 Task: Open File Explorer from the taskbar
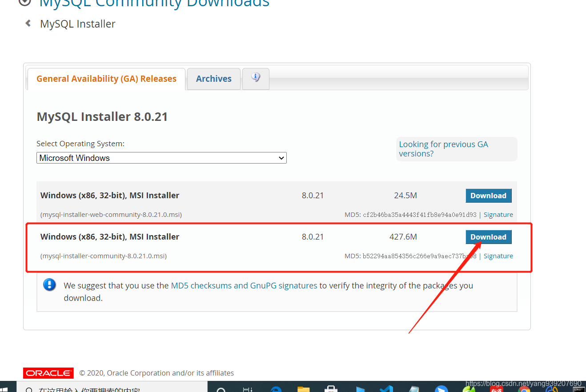[304, 388]
